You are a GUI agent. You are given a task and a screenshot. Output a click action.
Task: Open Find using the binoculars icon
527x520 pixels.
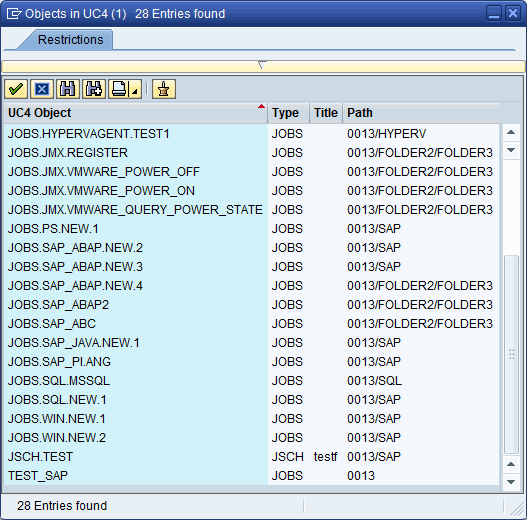coord(68,89)
